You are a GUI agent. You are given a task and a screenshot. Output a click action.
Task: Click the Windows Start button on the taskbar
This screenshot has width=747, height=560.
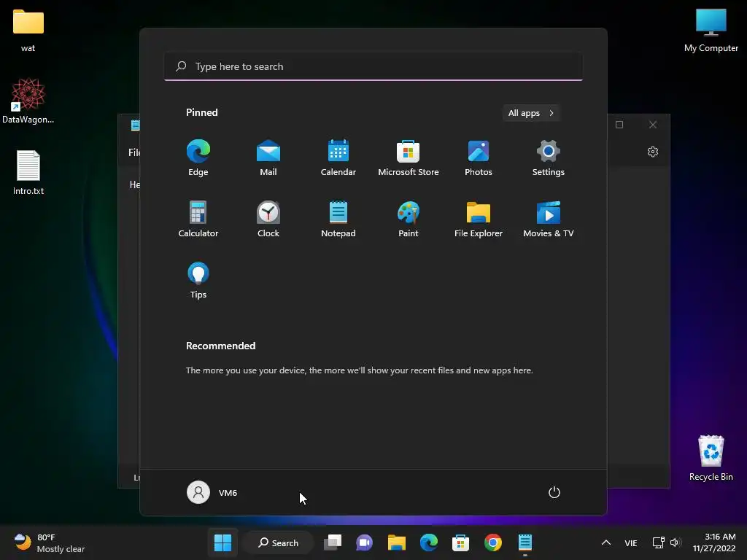pos(222,542)
